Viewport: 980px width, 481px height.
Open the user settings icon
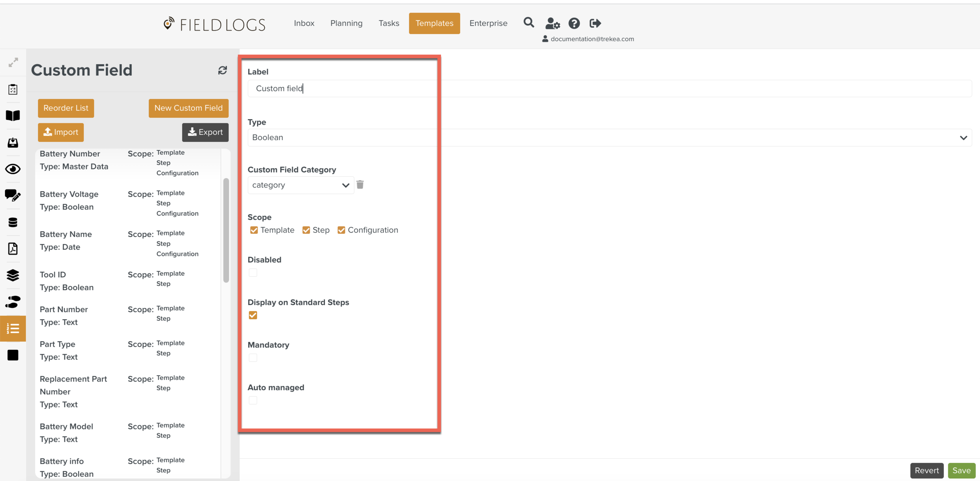552,24
